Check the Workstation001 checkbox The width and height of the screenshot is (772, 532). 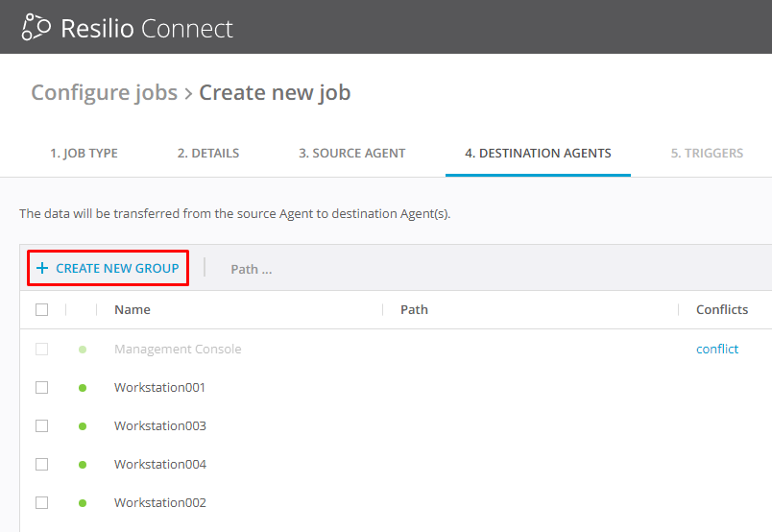coord(41,388)
